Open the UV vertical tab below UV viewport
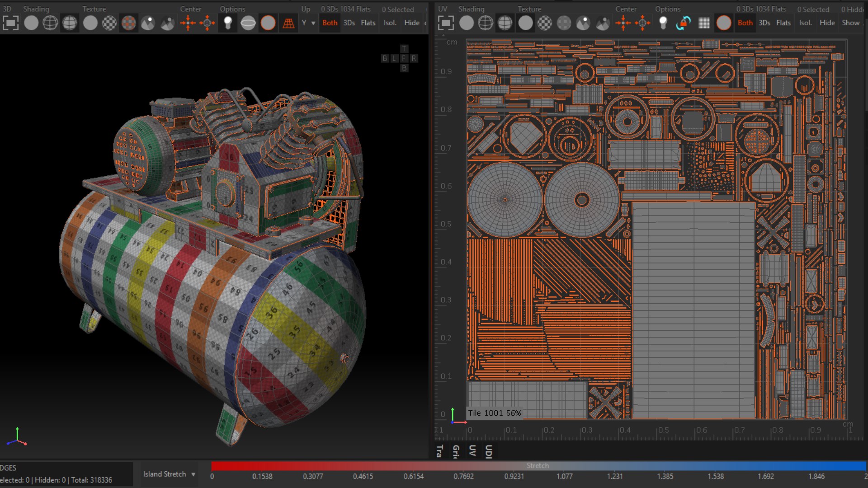 point(472,451)
